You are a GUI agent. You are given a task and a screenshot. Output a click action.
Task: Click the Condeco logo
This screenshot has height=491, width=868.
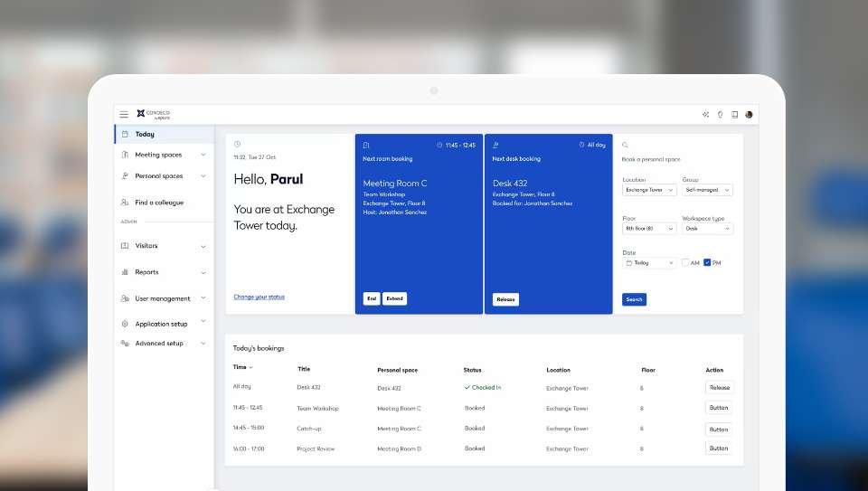(153, 114)
